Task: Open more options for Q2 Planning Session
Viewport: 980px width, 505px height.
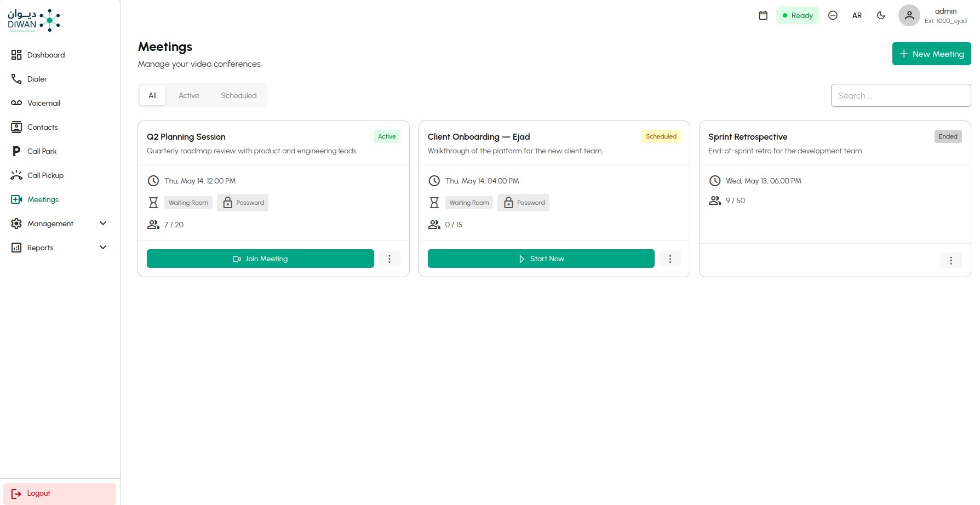Action: (389, 259)
